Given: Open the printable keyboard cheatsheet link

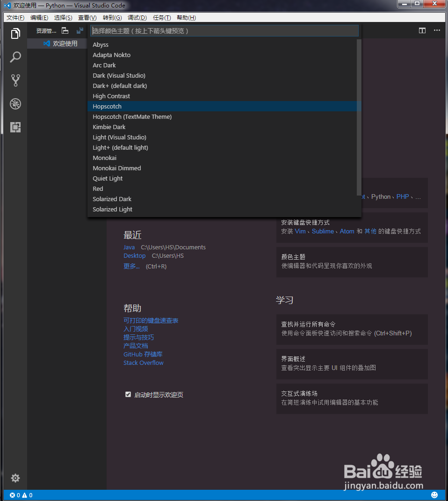Looking at the screenshot, I should (151, 320).
